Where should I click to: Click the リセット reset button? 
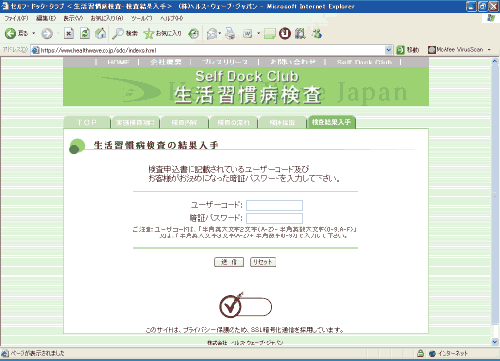[263, 262]
